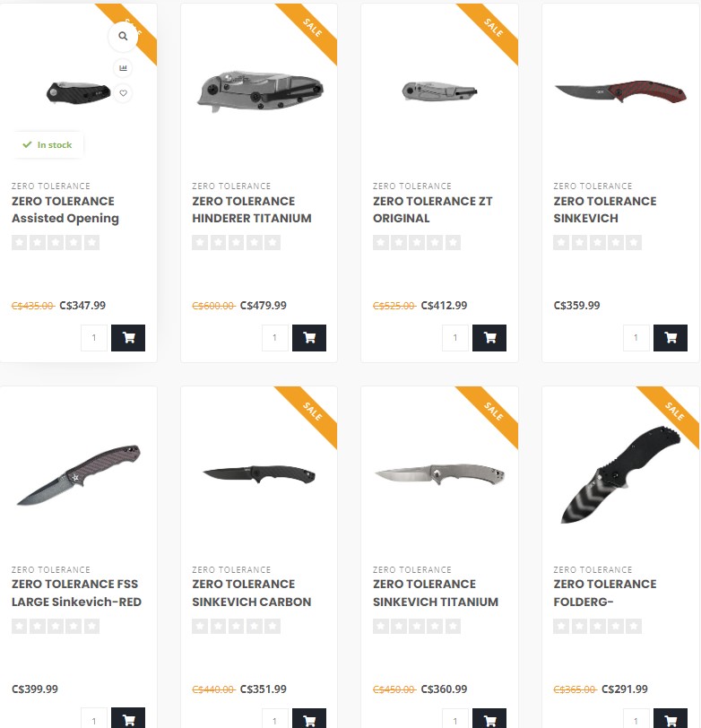The height and width of the screenshot is (728, 701).
Task: Open ZERO TOLERANCE HINDERER TITANIUM product page
Action: point(252,210)
